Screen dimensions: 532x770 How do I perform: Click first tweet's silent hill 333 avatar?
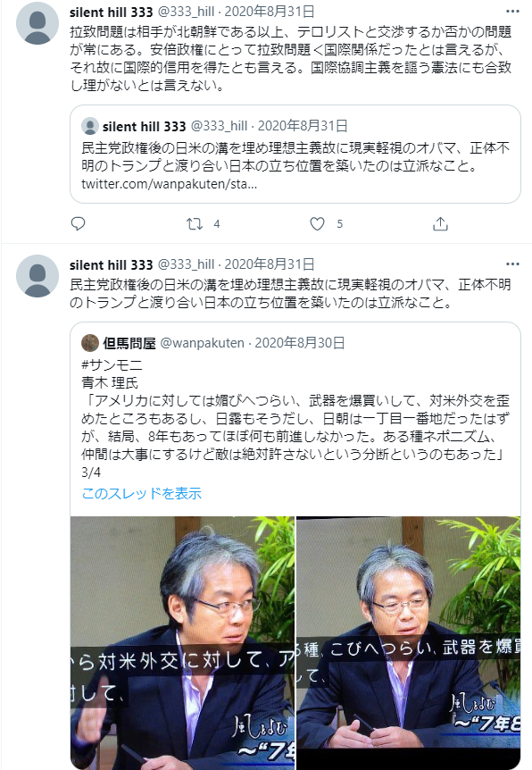click(37, 23)
